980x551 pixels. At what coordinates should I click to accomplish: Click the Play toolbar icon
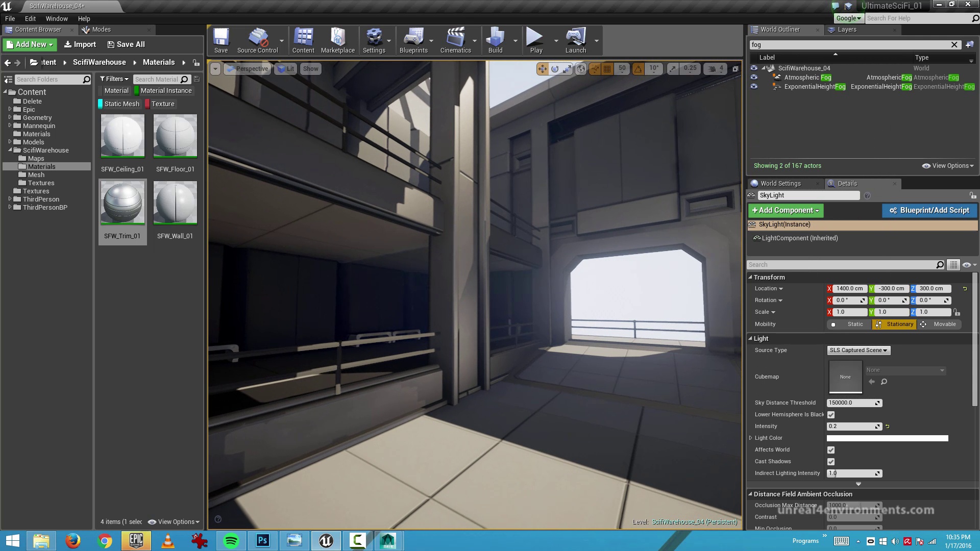pyautogui.click(x=535, y=40)
